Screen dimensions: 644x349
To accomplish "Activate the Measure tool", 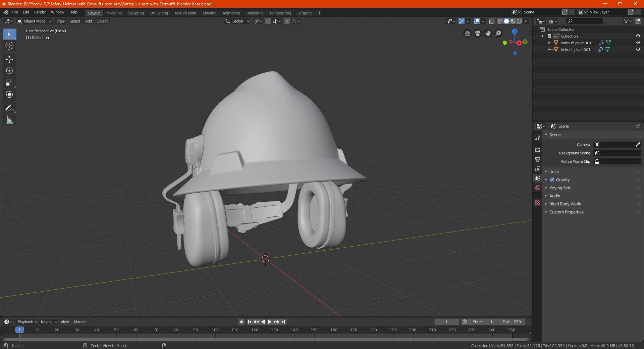I will (x=9, y=120).
